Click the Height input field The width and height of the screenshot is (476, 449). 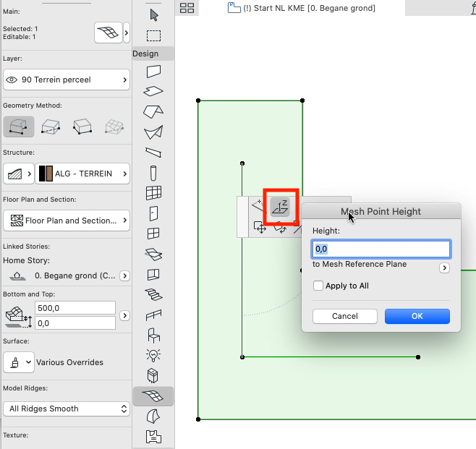tap(381, 249)
